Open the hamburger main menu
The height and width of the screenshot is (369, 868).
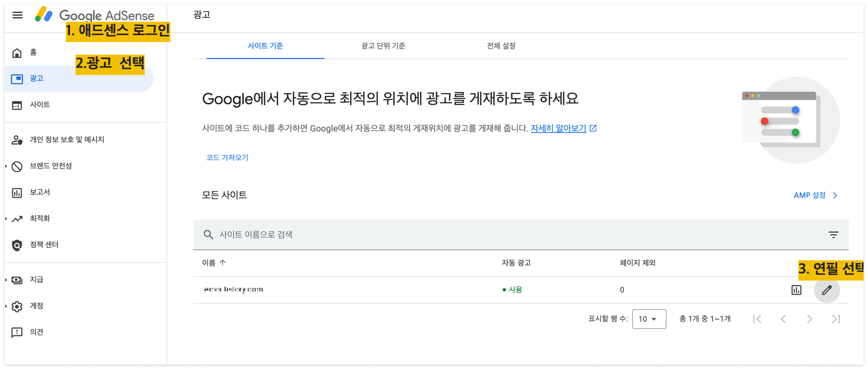(18, 15)
